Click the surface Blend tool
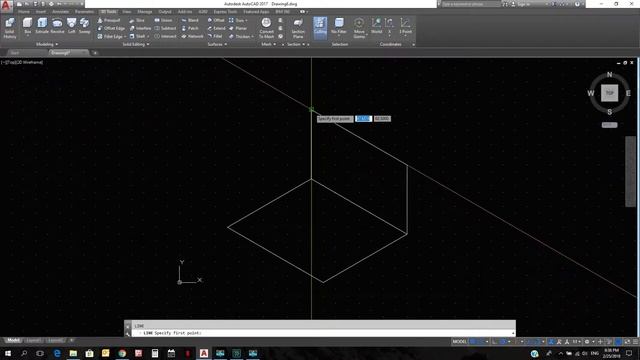The width and height of the screenshot is (640, 360). point(190,20)
